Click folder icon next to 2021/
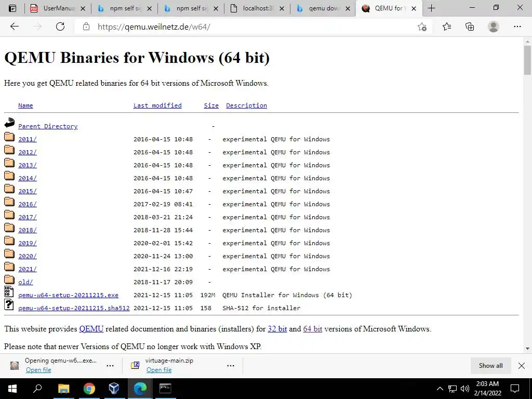 coord(9,267)
